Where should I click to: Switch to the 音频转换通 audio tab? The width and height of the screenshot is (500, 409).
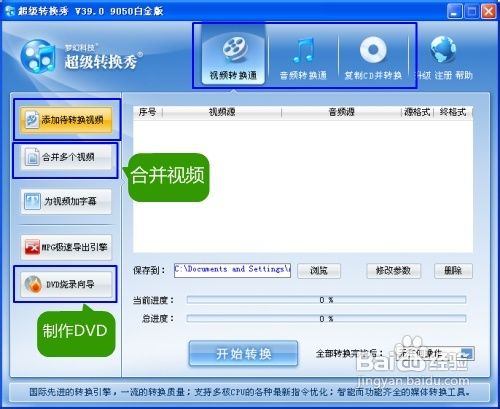tap(303, 58)
